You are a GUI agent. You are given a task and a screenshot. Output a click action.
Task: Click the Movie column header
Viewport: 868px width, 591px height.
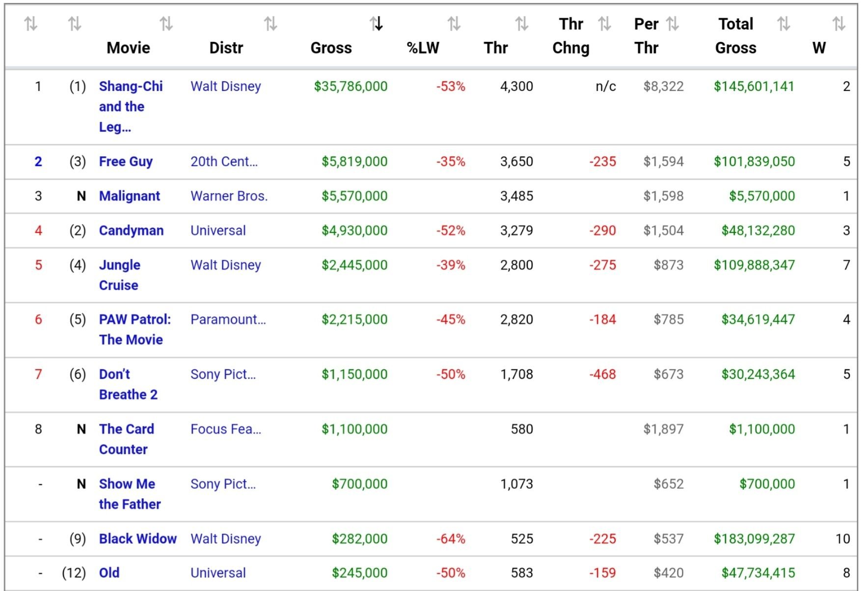click(128, 48)
